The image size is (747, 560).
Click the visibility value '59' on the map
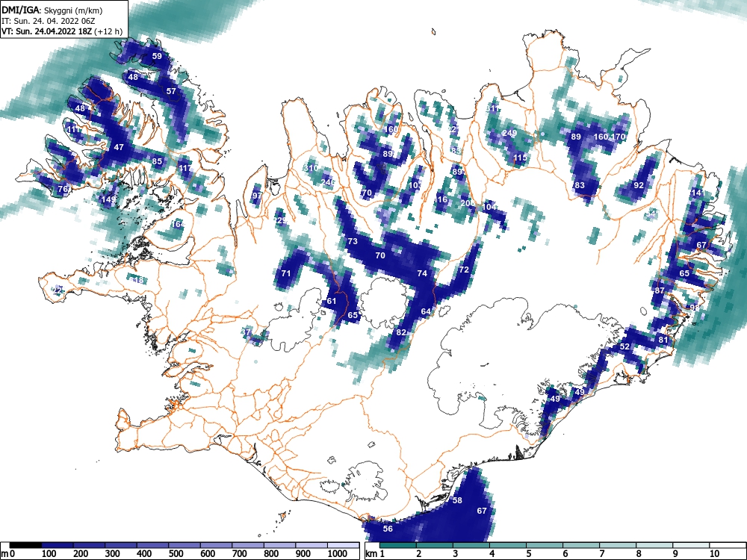(157, 56)
